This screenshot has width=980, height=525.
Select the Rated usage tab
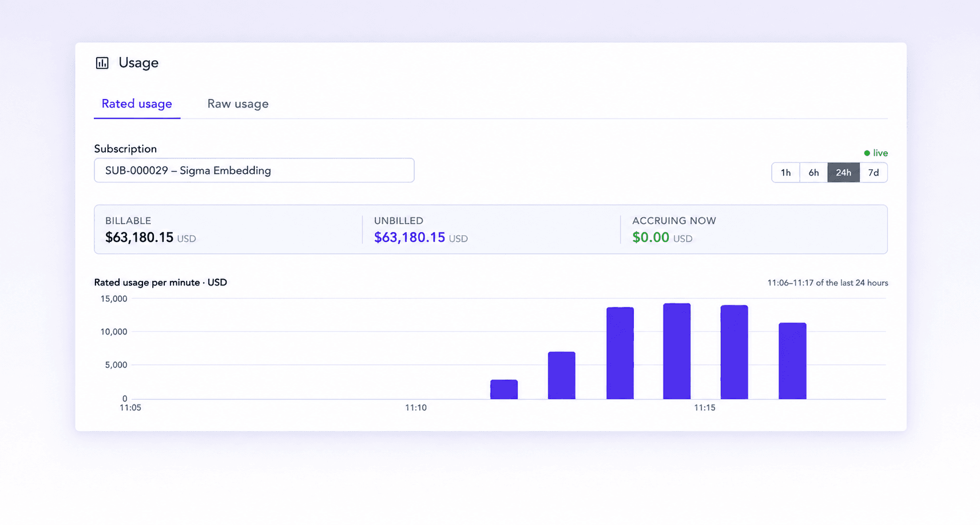(137, 104)
